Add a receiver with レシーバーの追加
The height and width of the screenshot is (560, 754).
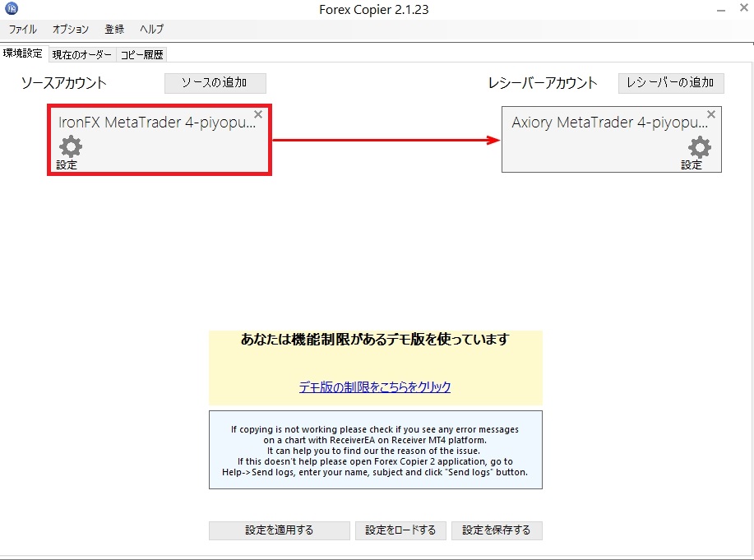pos(670,83)
